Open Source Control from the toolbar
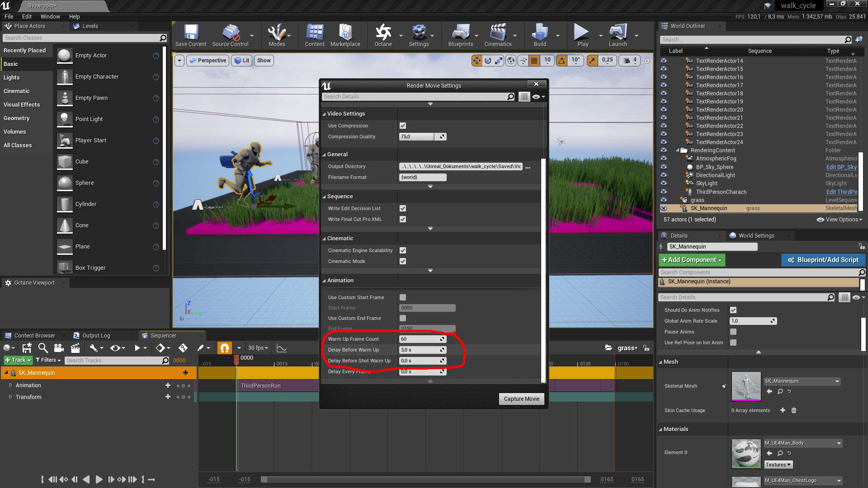 pos(231,35)
